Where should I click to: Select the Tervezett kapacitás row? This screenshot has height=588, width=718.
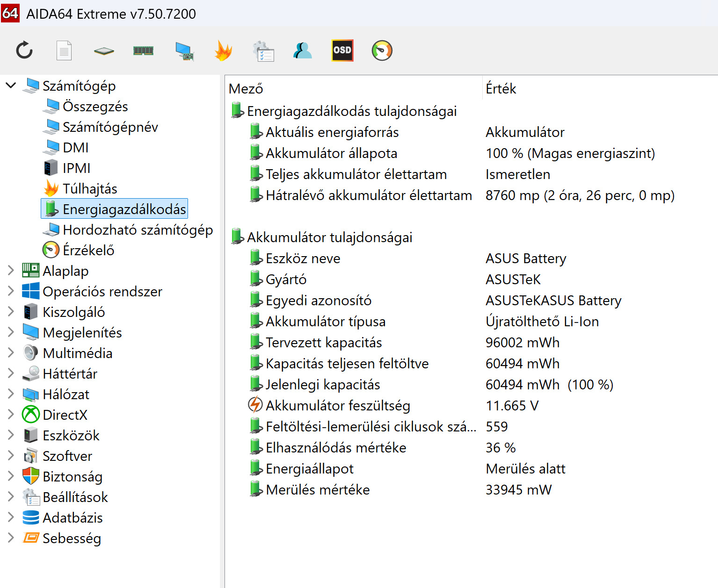(x=324, y=343)
